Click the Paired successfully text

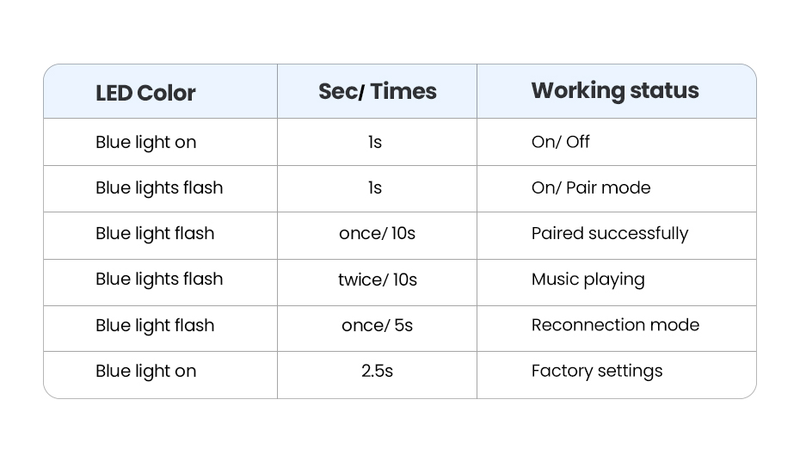[609, 234]
